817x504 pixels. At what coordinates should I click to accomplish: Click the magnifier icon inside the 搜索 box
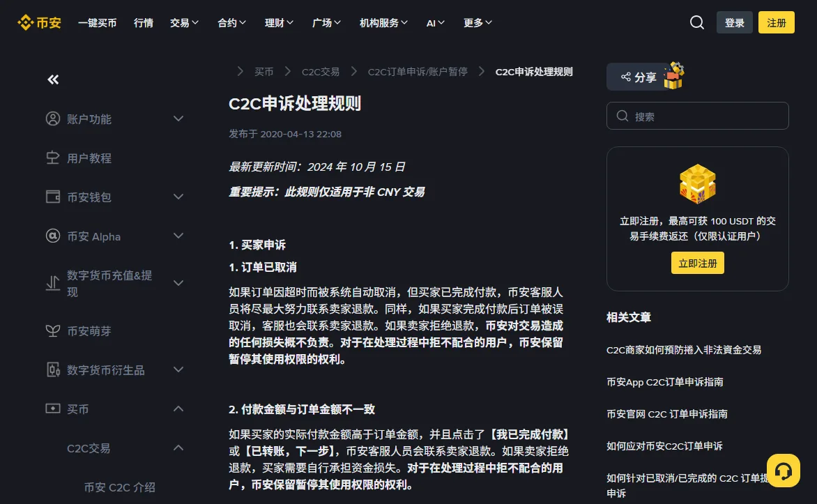pos(622,116)
